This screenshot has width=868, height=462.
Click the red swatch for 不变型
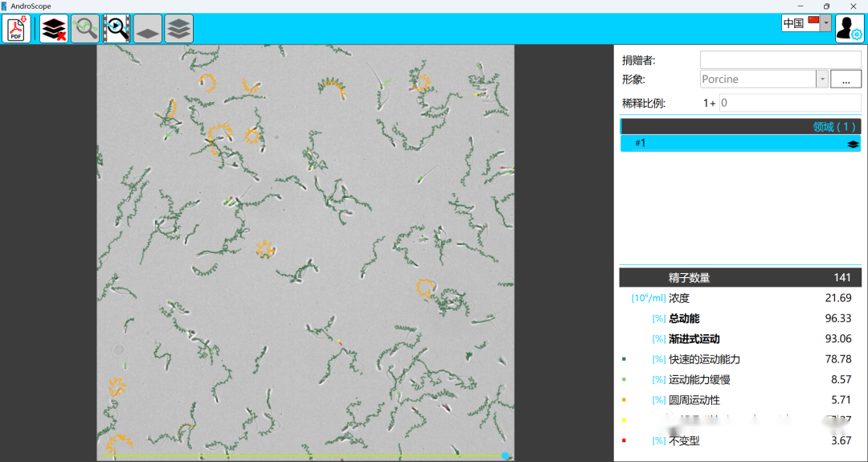click(624, 440)
